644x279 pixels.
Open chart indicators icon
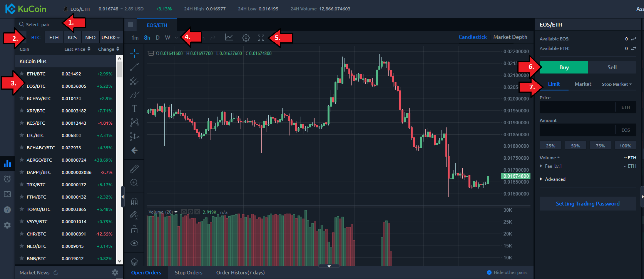229,37
